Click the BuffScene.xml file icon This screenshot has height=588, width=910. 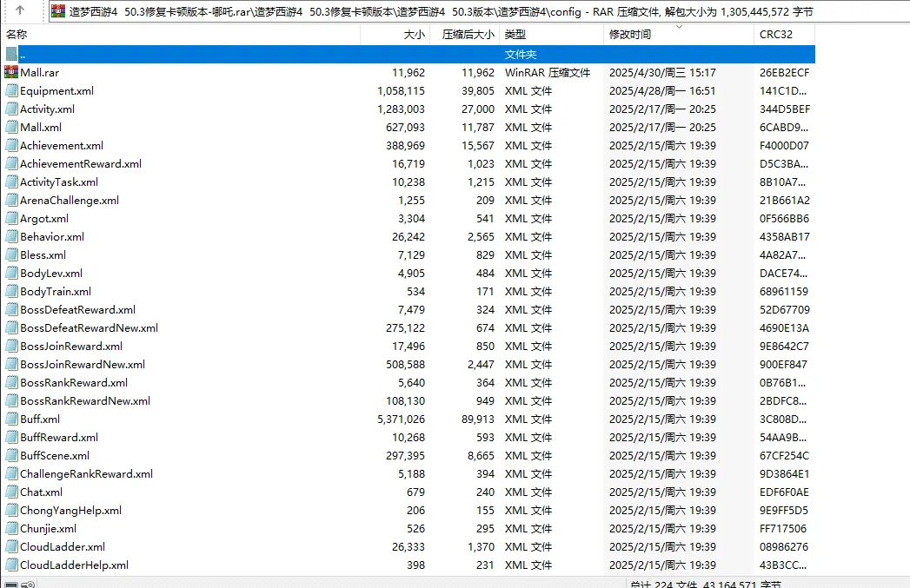click(x=11, y=456)
